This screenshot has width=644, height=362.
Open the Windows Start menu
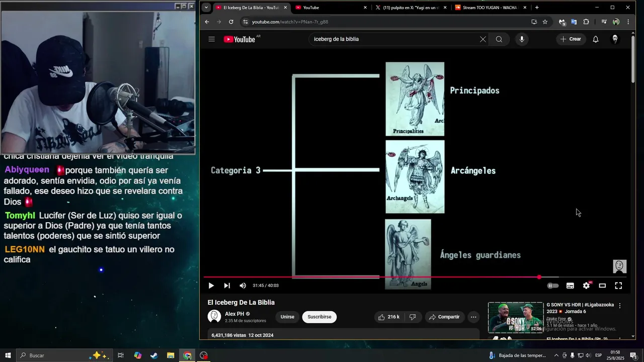(8, 355)
